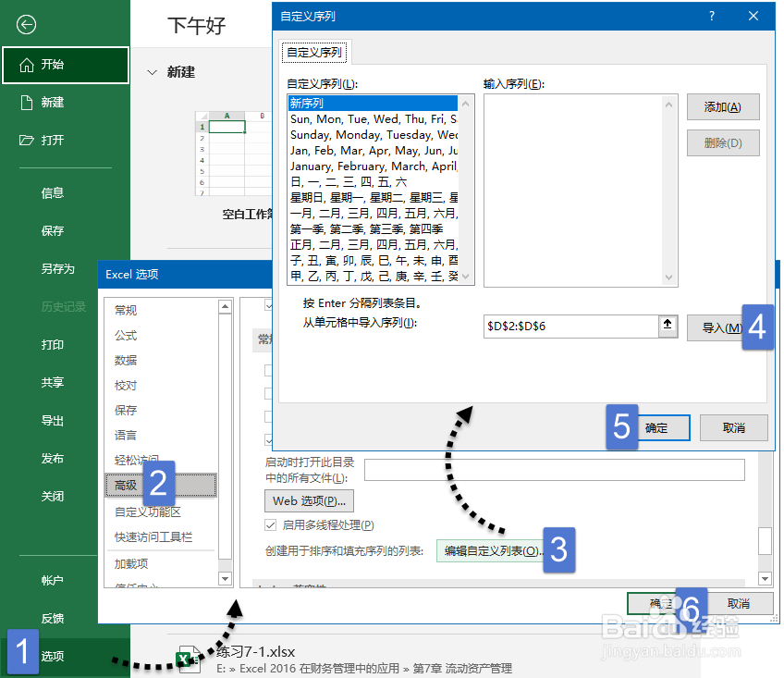The image size is (784, 678).
Task: Open 导出 in the sidebar
Action: tap(52, 421)
